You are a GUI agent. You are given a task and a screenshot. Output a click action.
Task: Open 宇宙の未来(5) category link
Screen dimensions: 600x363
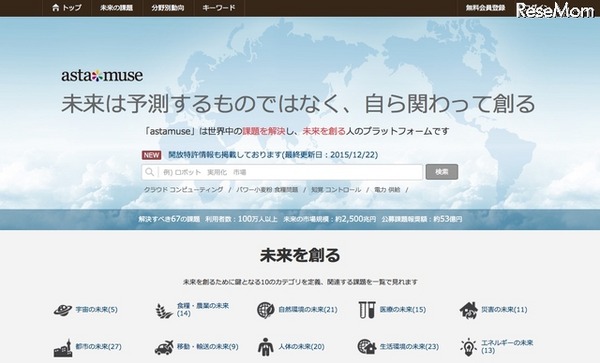(96, 309)
